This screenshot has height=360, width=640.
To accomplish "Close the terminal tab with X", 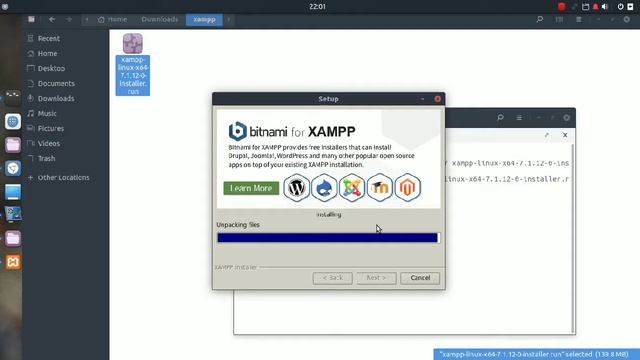I will click(x=565, y=135).
